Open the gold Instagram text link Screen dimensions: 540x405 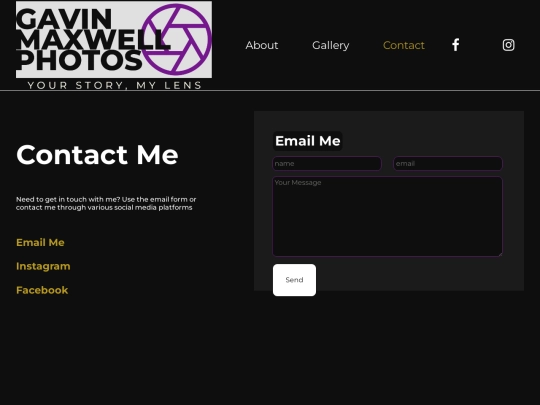click(43, 266)
